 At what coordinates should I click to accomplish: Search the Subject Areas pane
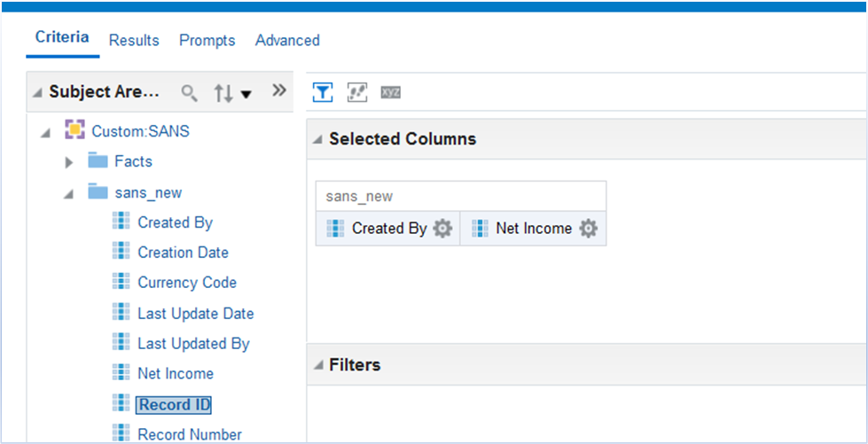pyautogui.click(x=190, y=92)
